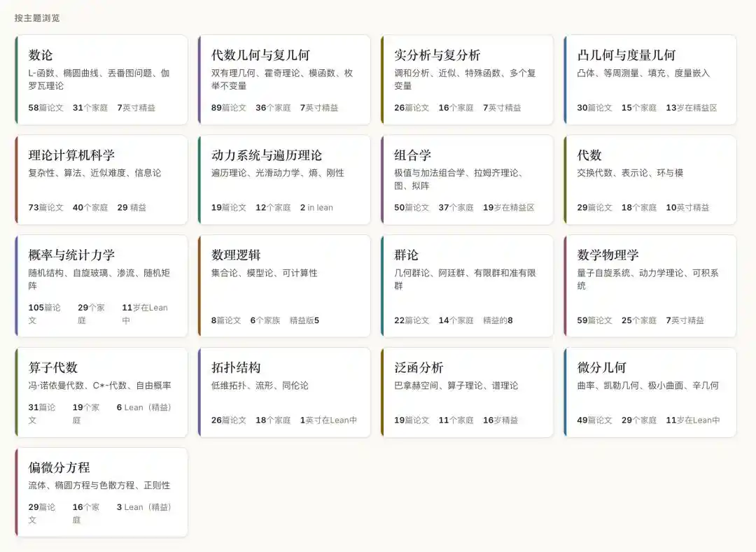Click the description 曲率、凯勒几何、极小曲面、辛几何
756x552 pixels.
coord(648,385)
